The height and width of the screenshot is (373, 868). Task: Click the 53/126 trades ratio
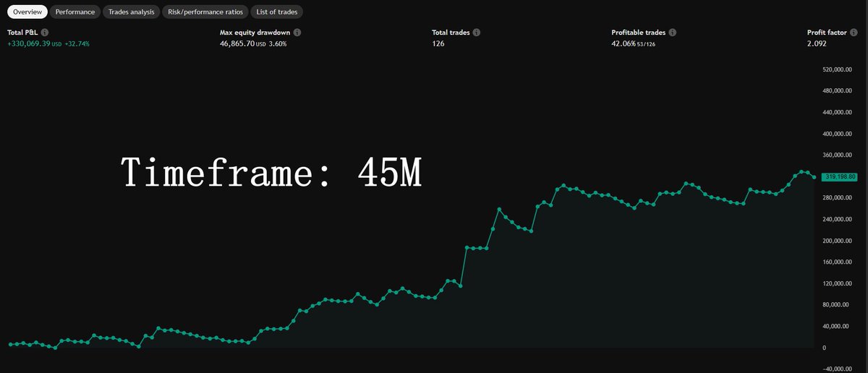[647, 44]
